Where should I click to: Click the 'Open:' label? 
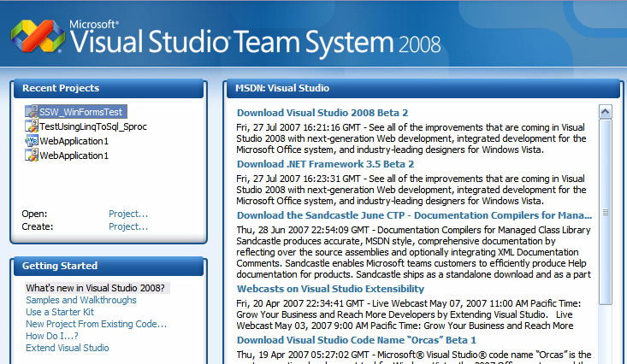click(x=34, y=214)
